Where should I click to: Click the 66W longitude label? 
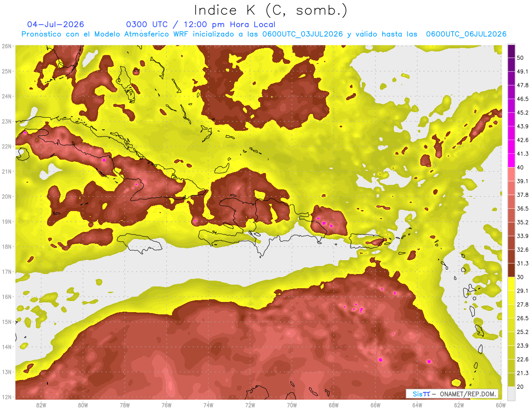click(376, 405)
